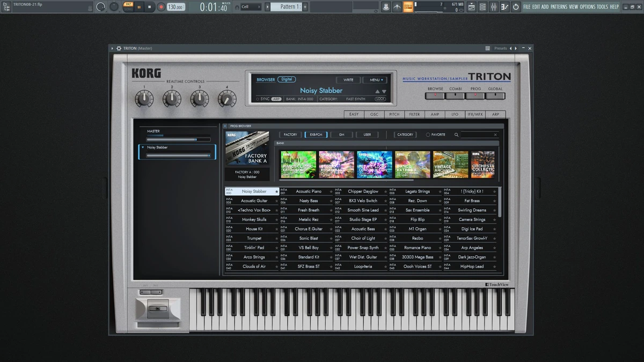Select the Vintage Archives bank thumbnail
This screenshot has width=644, height=362.
pos(451,165)
